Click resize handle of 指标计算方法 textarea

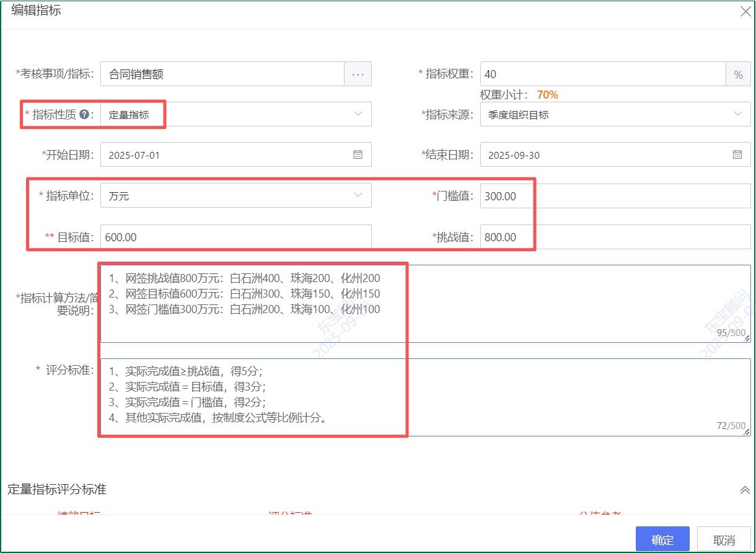tap(747, 338)
